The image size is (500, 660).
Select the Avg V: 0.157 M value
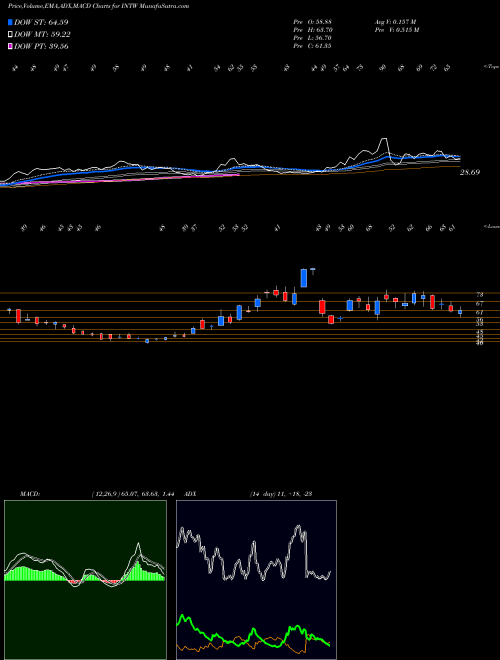pyautogui.click(x=395, y=22)
